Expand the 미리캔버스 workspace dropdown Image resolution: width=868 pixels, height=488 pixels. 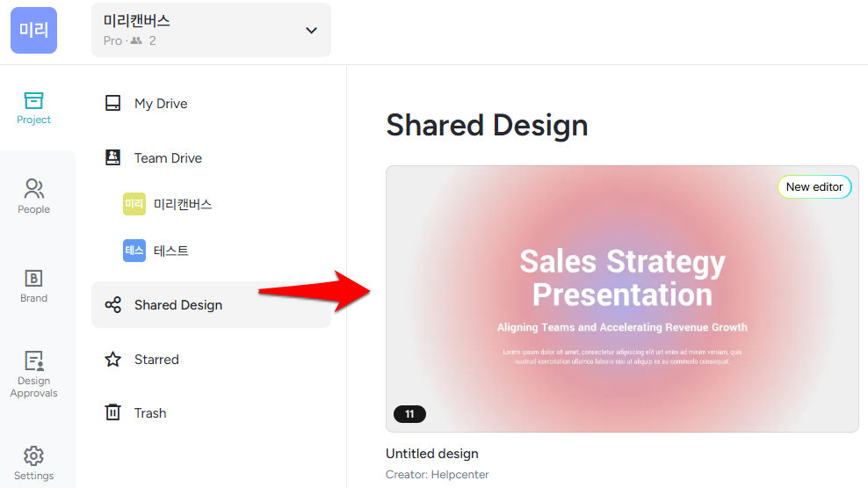pyautogui.click(x=211, y=30)
